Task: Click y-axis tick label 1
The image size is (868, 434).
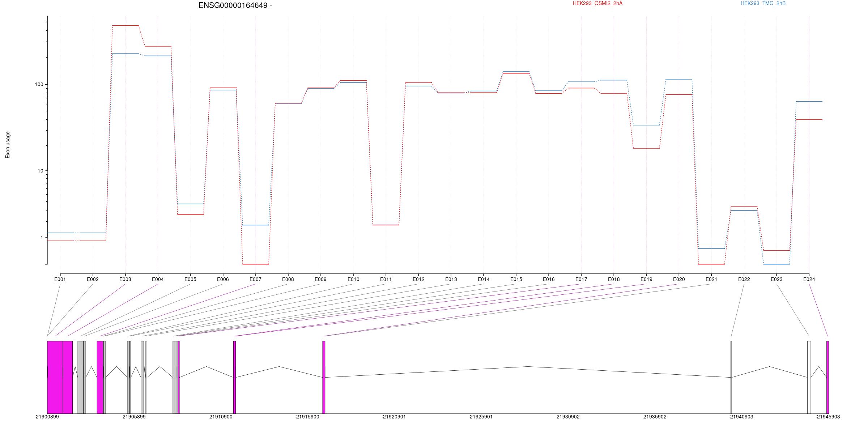Action: (x=42, y=238)
